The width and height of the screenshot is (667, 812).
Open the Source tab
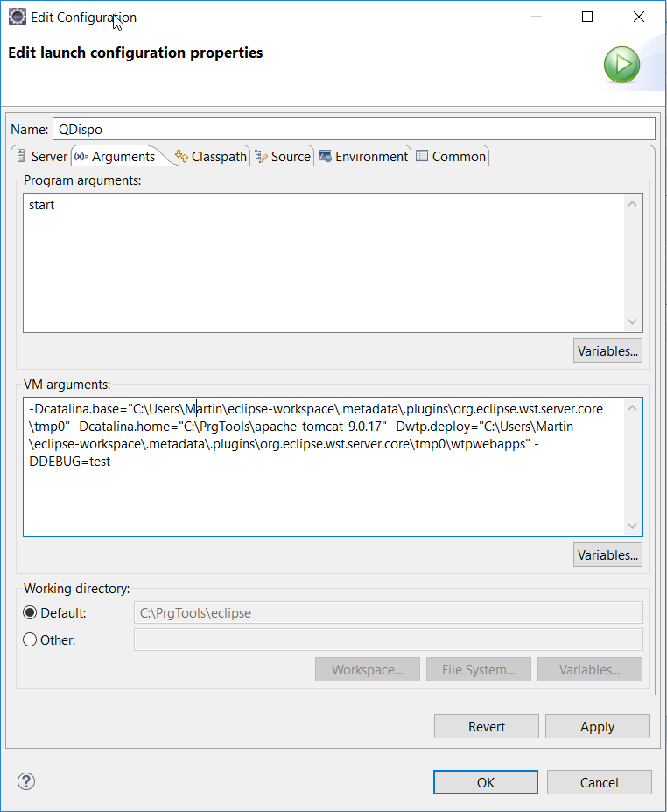[x=283, y=156]
